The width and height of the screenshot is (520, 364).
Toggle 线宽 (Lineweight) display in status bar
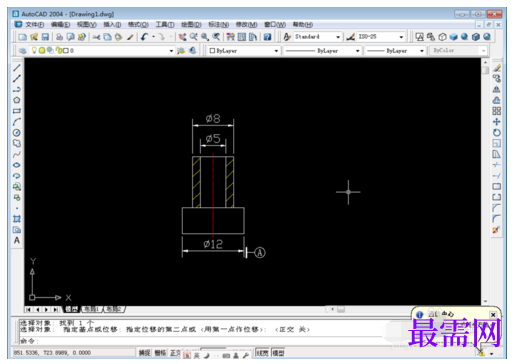pos(262,353)
